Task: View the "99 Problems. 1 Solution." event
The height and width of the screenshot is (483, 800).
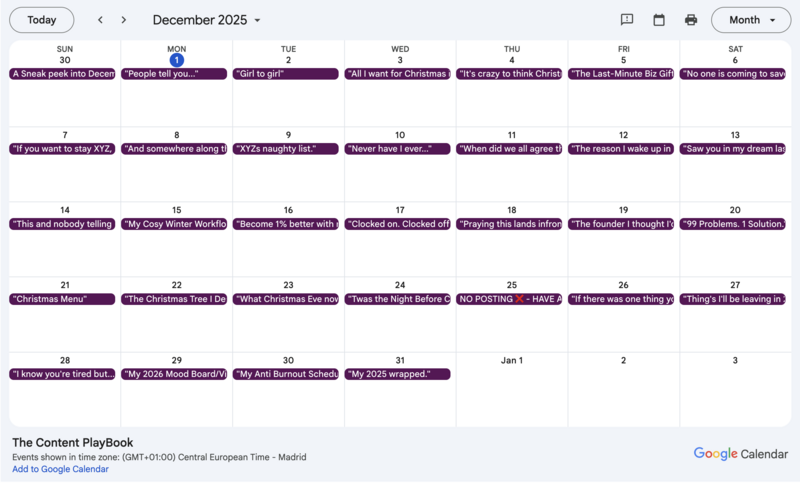Action: click(734, 224)
